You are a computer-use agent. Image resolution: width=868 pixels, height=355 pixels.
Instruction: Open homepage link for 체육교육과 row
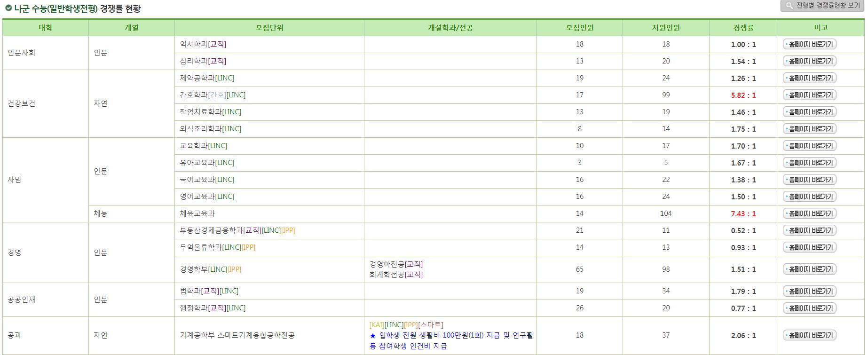coord(809,213)
